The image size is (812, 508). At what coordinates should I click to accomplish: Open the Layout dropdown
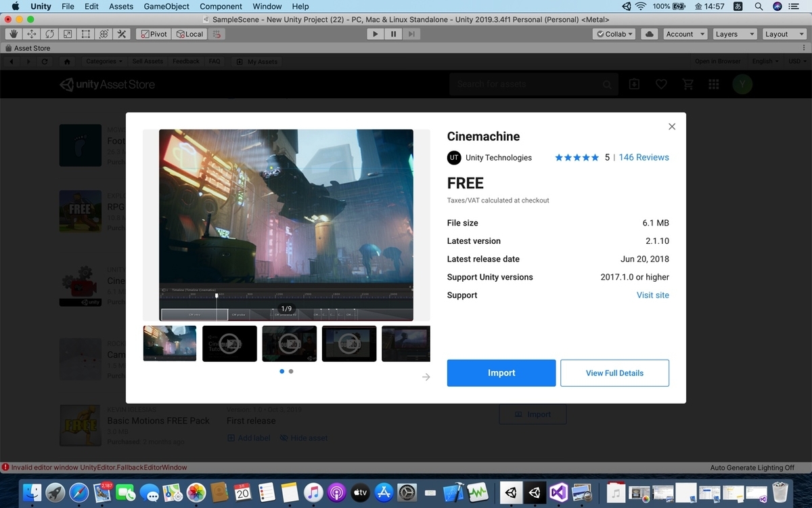pyautogui.click(x=783, y=34)
